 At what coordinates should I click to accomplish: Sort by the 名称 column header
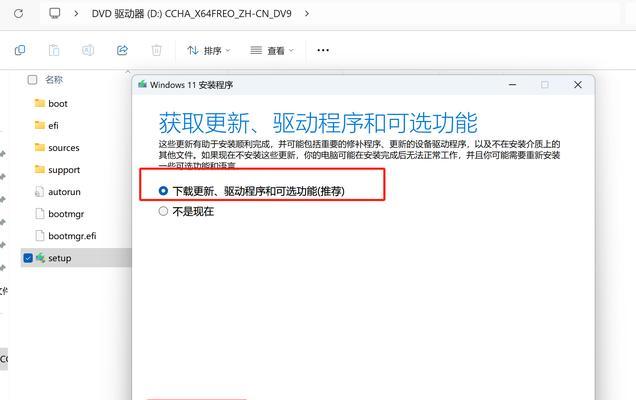click(x=54, y=80)
